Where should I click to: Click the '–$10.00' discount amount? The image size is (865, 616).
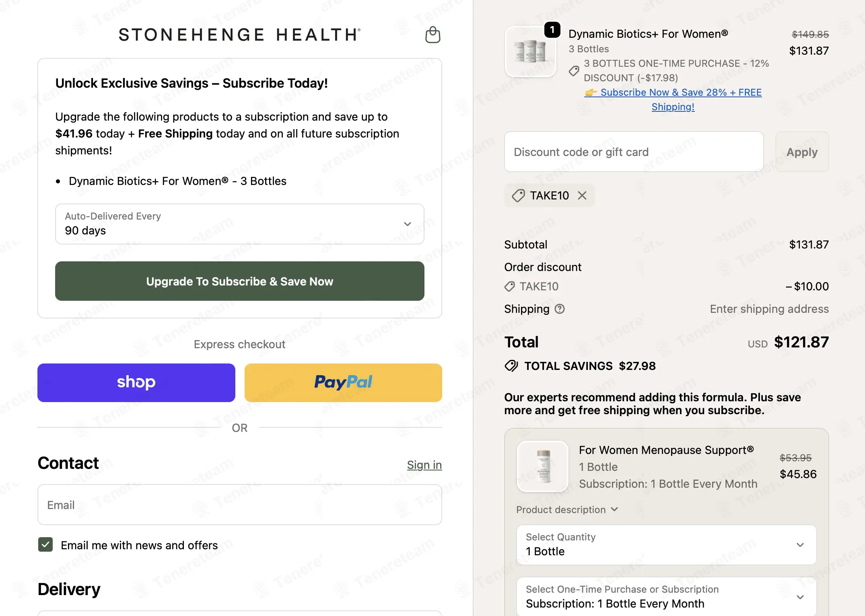pyautogui.click(x=807, y=286)
